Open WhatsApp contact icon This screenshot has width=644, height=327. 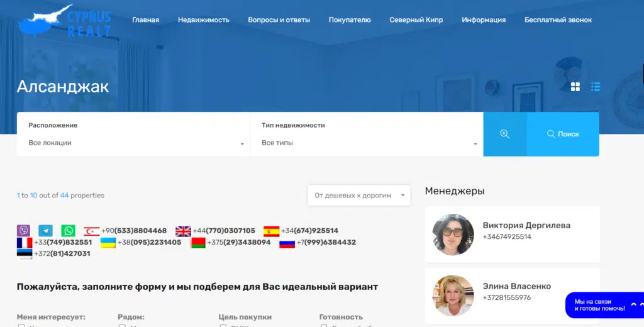click(x=68, y=230)
